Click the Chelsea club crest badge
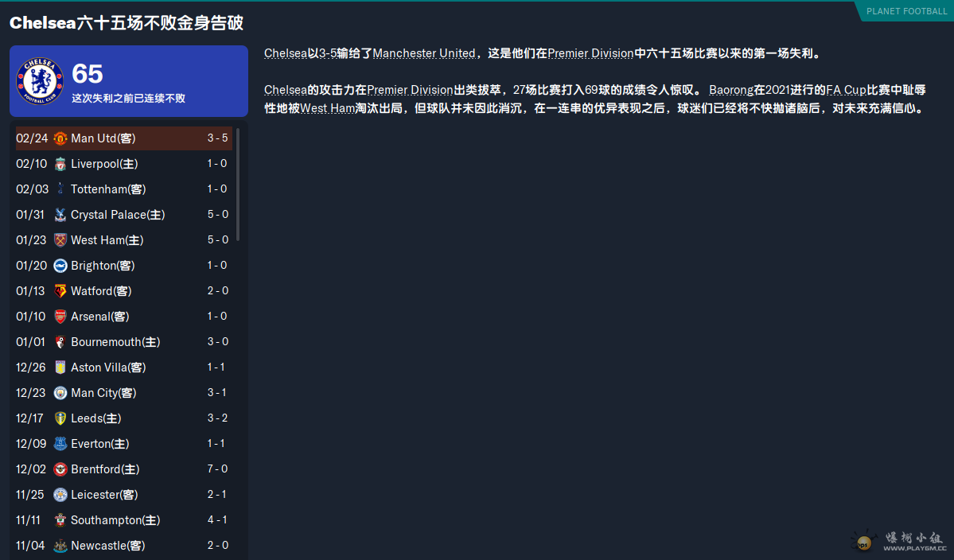954x560 pixels. 40,81
